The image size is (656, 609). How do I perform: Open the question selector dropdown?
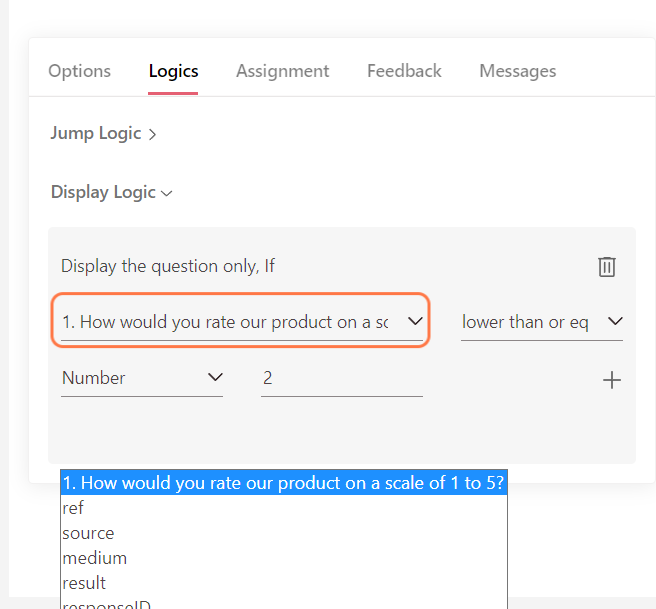pos(241,322)
